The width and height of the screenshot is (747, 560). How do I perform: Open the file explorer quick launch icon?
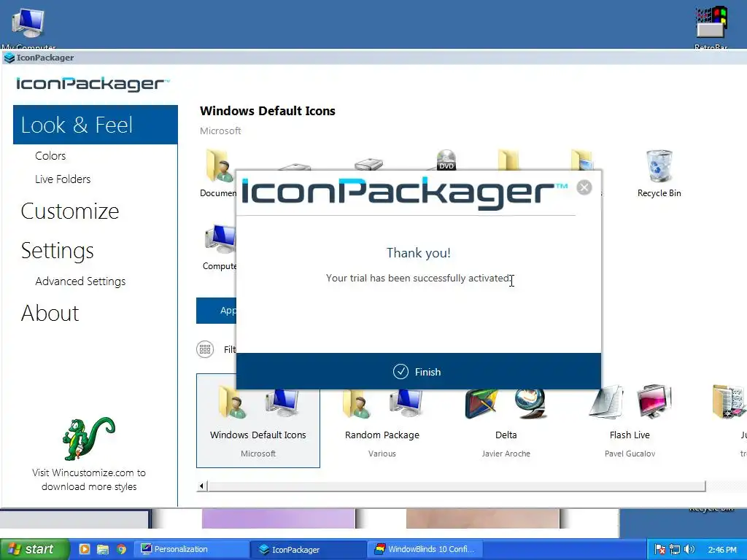103,549
